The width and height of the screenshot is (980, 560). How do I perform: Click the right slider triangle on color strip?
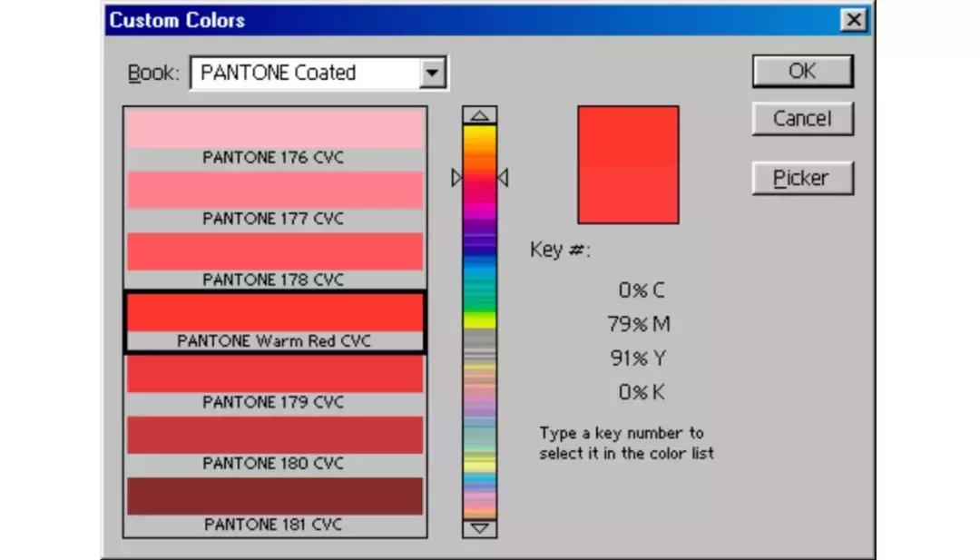coord(503,178)
